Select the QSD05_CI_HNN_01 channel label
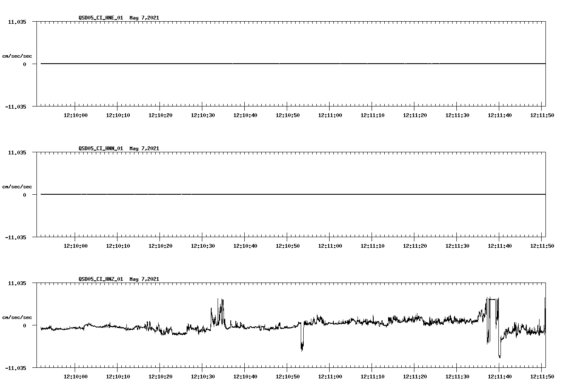Screen dimensions: 576x392 pos(101,148)
